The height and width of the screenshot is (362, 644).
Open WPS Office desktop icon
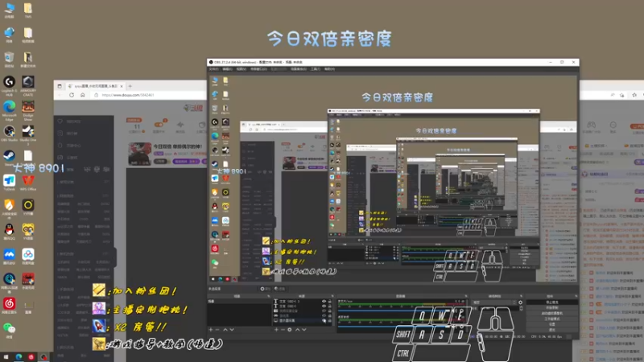click(x=28, y=183)
